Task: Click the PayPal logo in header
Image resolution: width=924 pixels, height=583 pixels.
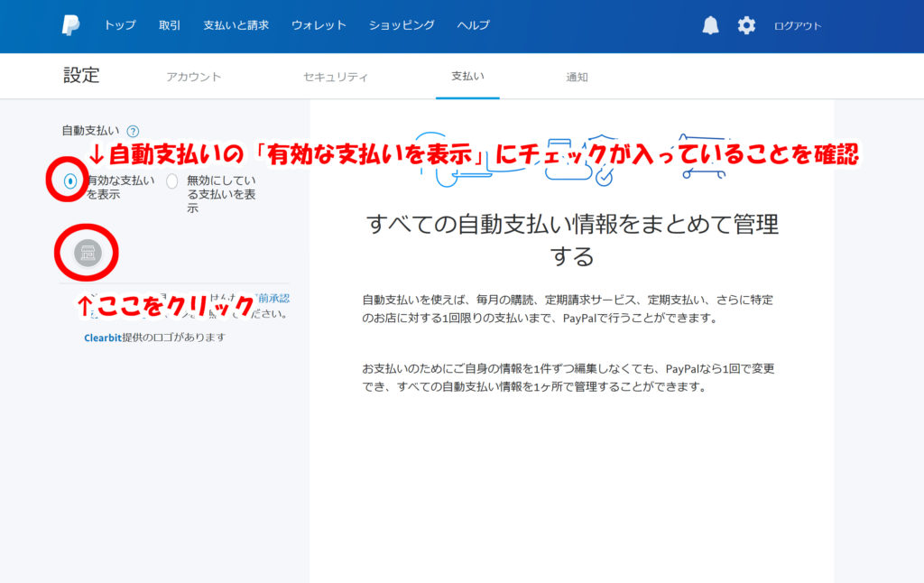Action: [x=71, y=25]
